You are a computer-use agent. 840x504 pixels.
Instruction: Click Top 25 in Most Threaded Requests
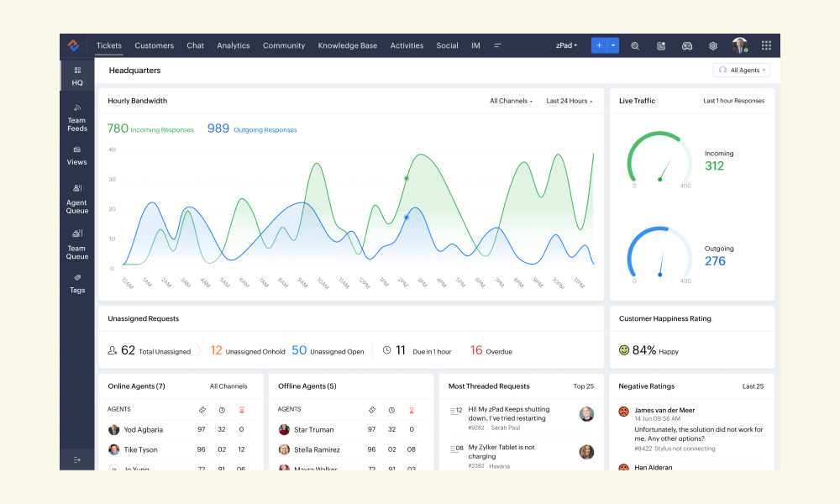(584, 386)
